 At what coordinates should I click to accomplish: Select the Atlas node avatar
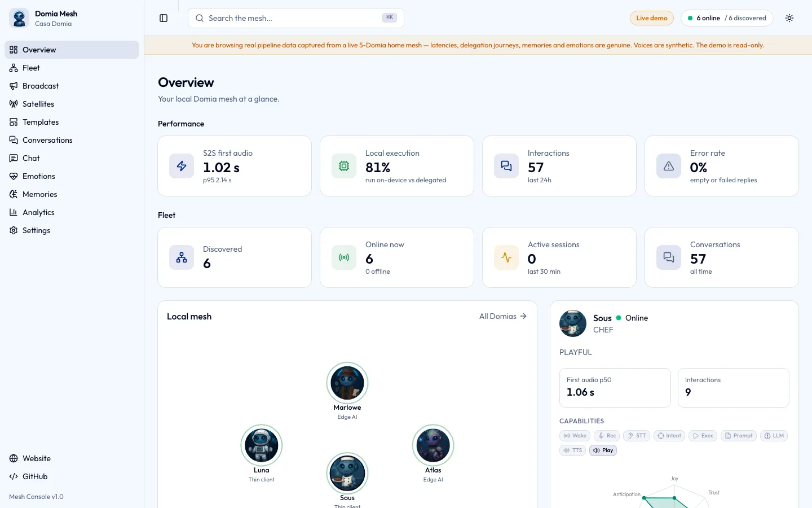[433, 445]
